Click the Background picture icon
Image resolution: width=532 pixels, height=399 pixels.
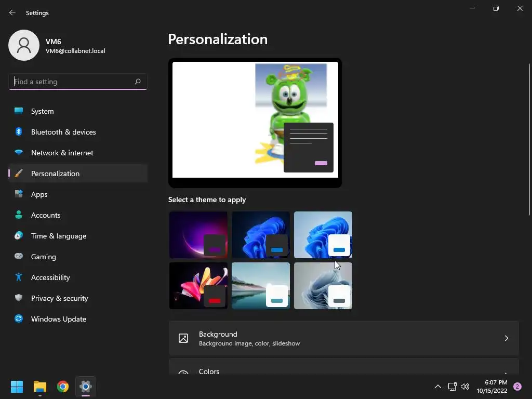tap(183, 338)
